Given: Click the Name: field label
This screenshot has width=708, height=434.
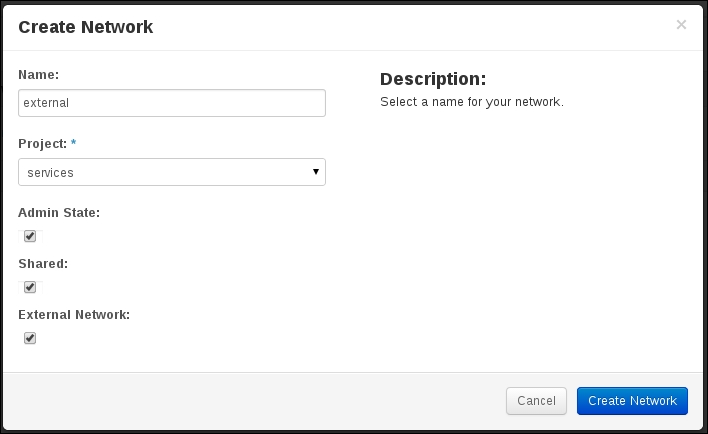Looking at the screenshot, I should [x=38, y=75].
